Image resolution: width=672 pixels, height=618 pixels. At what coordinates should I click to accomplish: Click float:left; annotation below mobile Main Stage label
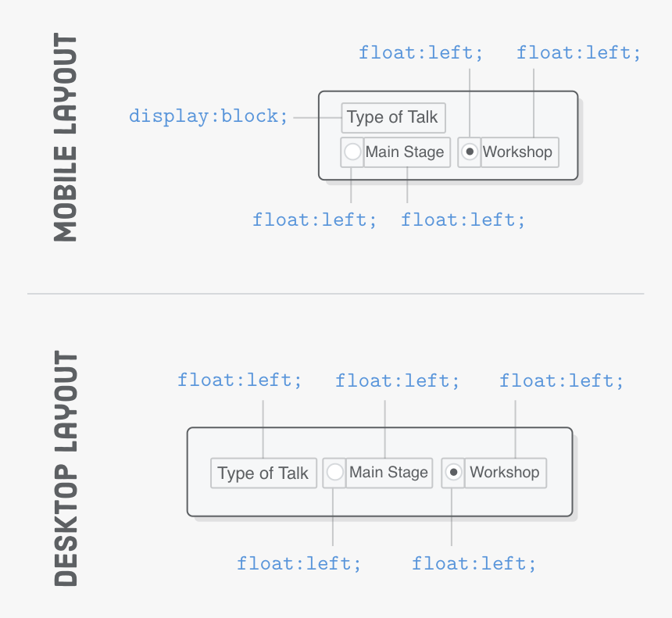pyautogui.click(x=463, y=220)
